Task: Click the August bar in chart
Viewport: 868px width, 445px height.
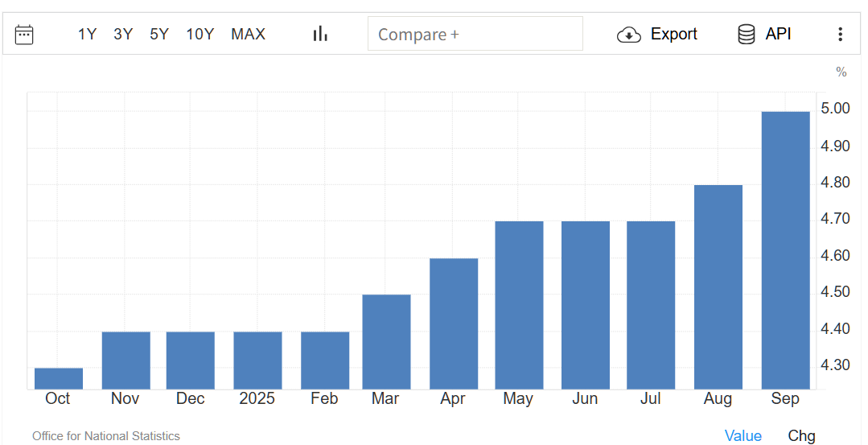Action: pyautogui.click(x=718, y=287)
